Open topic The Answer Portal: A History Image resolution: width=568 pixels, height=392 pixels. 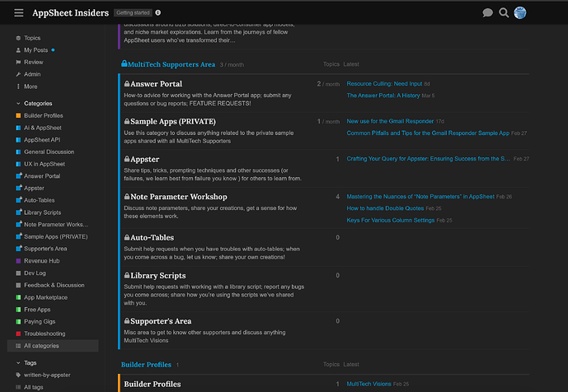click(x=383, y=96)
